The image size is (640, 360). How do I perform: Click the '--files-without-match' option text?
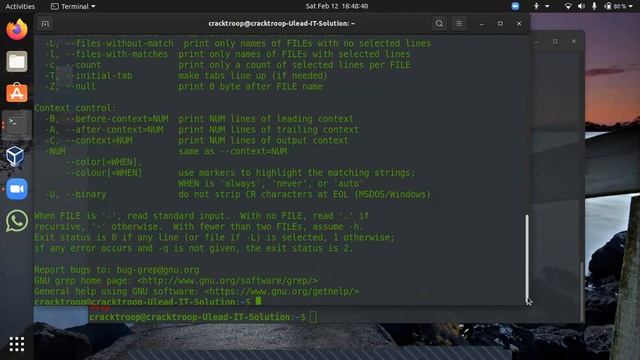coord(119,43)
